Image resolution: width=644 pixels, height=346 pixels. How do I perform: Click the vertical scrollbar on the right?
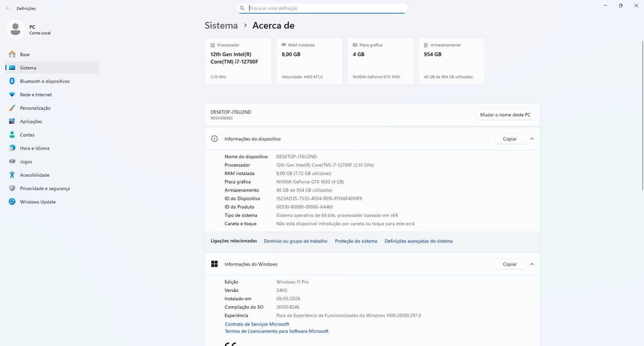click(x=642, y=114)
